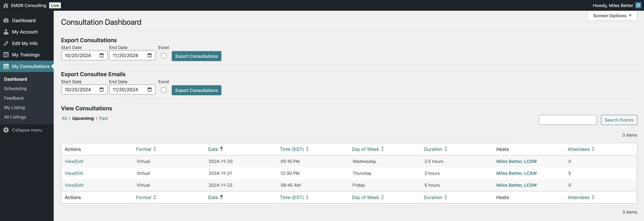This screenshot has height=221, width=644.
Task: Click sort arrows beside footer Day of Week
Action: 382,197
